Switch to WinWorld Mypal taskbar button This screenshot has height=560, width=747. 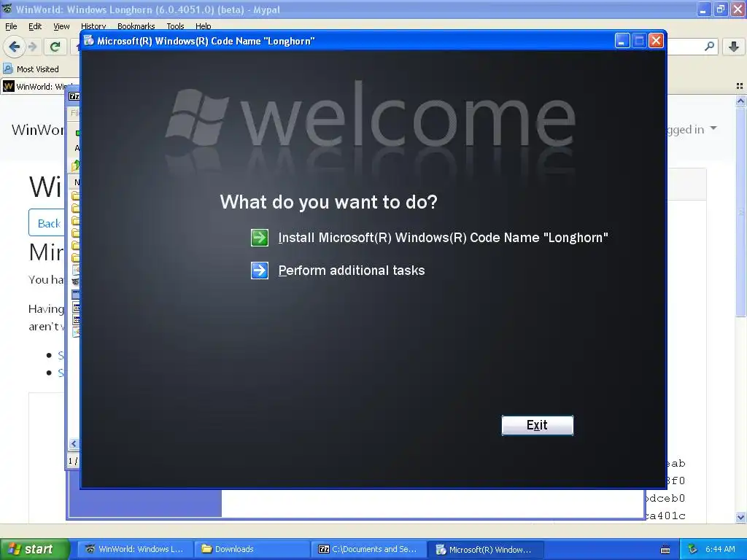coord(135,549)
